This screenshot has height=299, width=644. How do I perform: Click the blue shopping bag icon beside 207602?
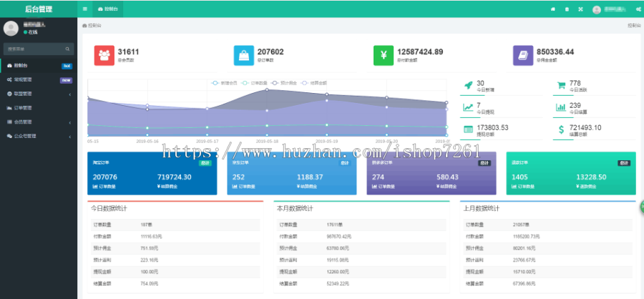(x=244, y=56)
